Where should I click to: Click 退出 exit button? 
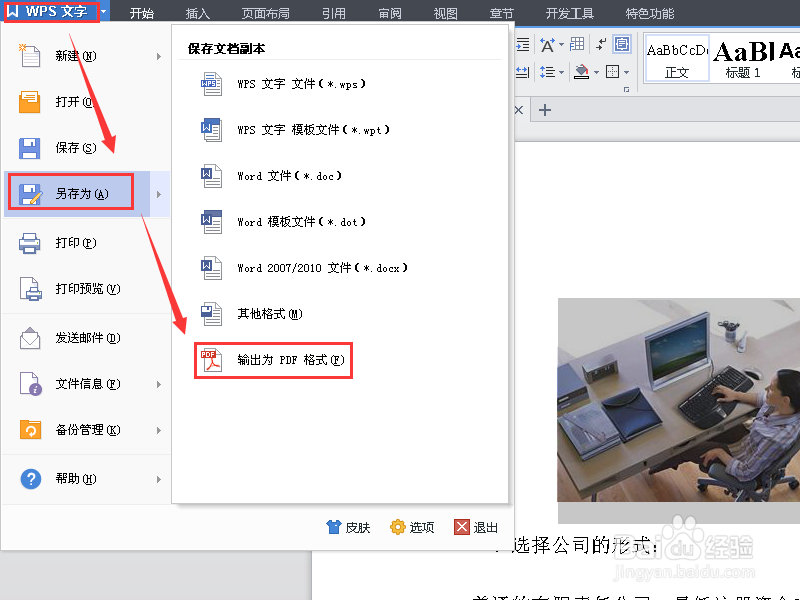coord(476,527)
